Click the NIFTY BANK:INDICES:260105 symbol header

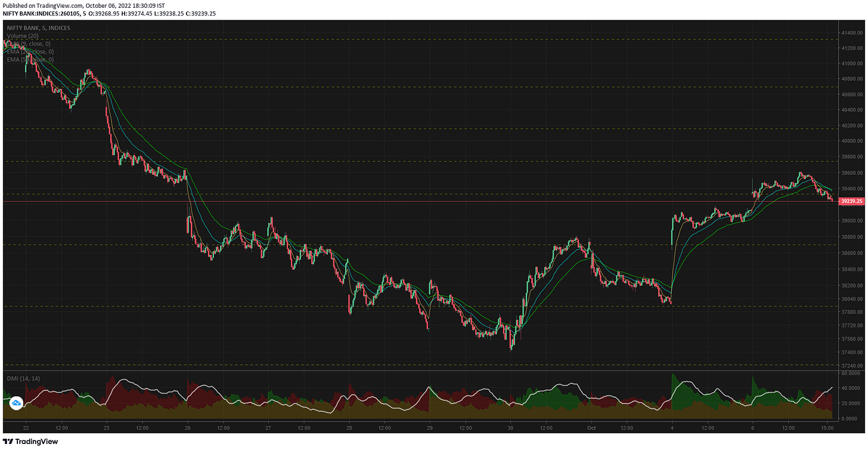[x=41, y=13]
